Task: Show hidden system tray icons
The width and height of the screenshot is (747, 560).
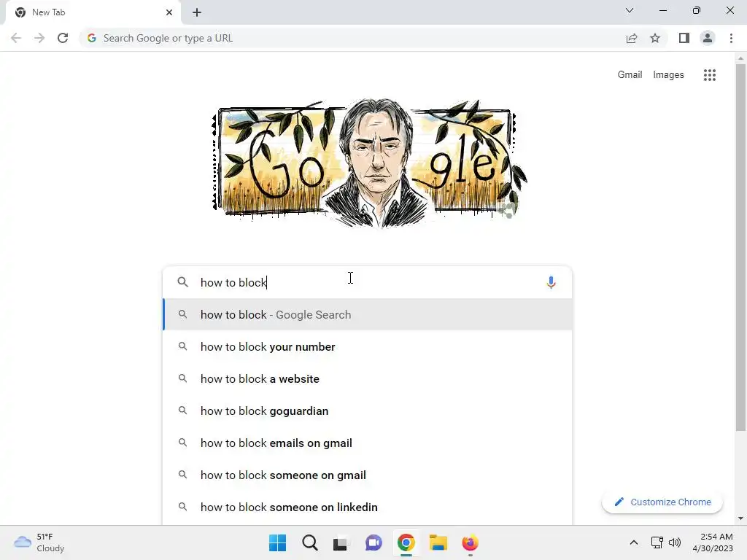Action: pyautogui.click(x=634, y=542)
